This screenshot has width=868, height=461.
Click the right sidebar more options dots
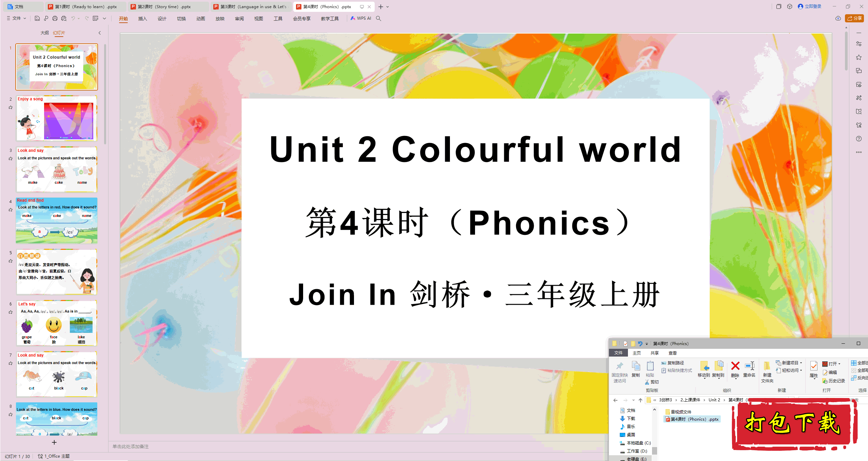[859, 152]
